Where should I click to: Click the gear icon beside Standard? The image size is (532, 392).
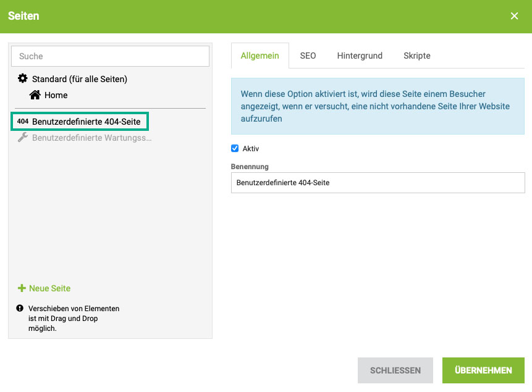coord(23,78)
